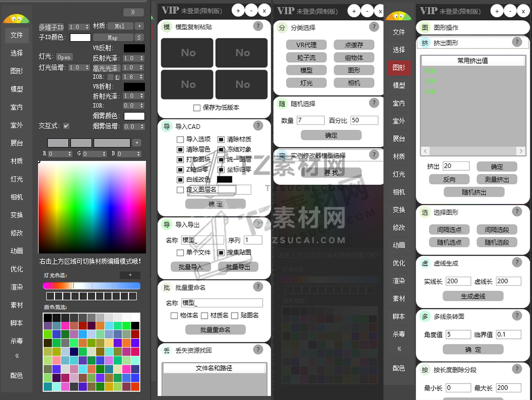
Task: Open 渲染 tab in left sidebar
Action: pyautogui.click(x=16, y=287)
